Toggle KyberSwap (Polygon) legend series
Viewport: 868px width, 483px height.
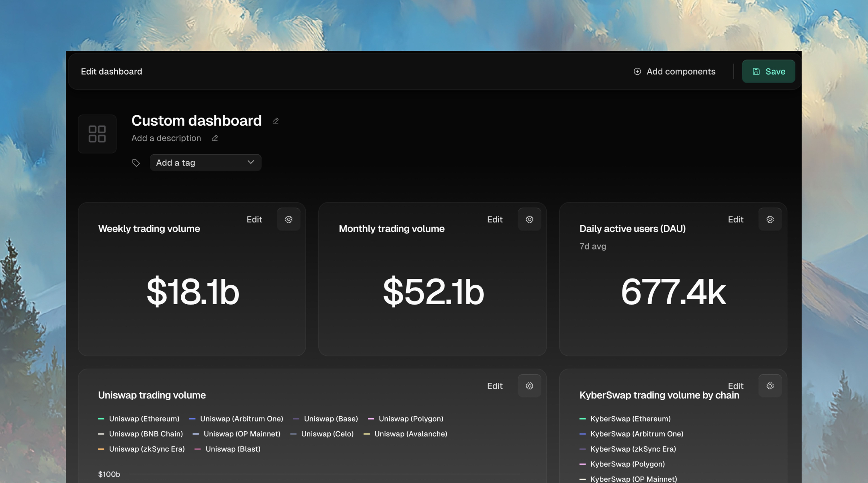[x=627, y=464]
